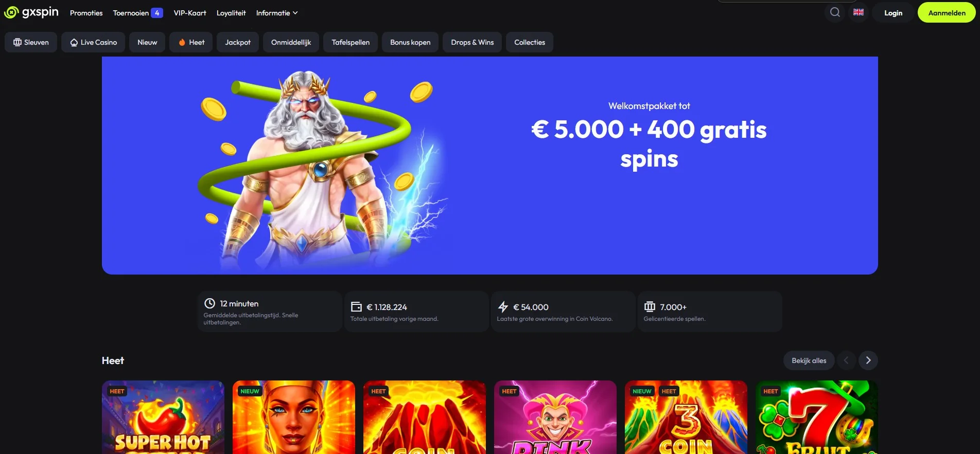Click the wallet icon beside € 1.128.224
This screenshot has height=454, width=980.
coord(356,307)
